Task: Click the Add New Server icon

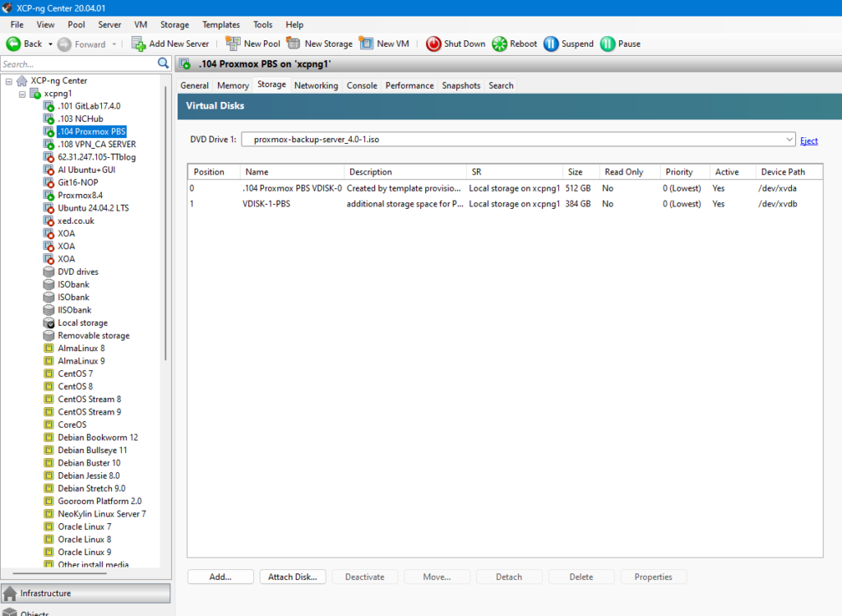Action: pos(138,44)
